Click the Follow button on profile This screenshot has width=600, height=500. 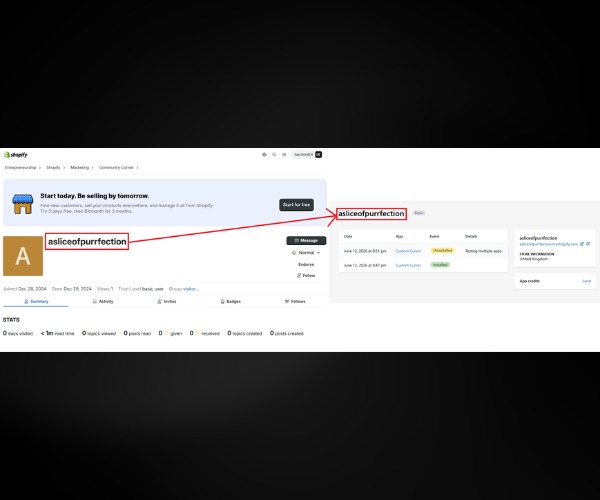tap(306, 275)
